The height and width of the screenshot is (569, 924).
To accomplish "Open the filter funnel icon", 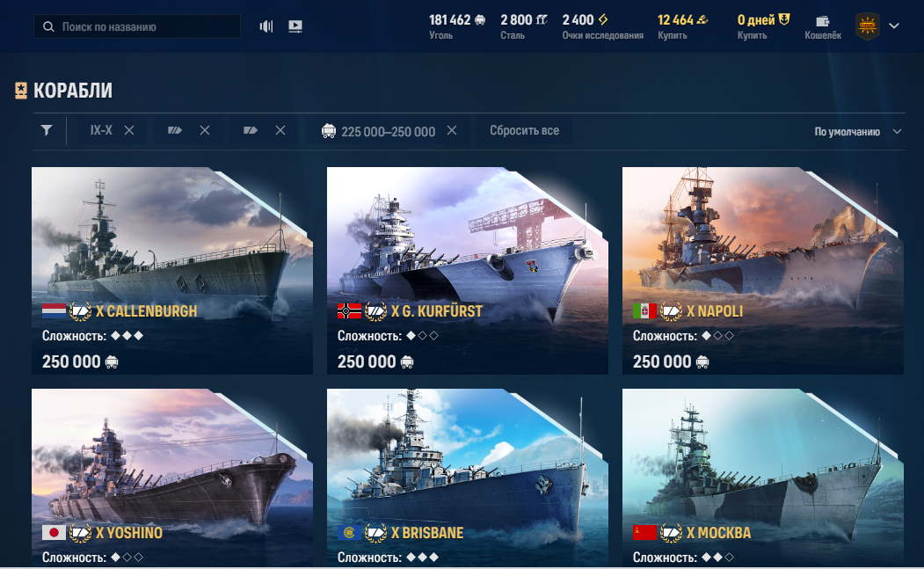I will [x=47, y=130].
